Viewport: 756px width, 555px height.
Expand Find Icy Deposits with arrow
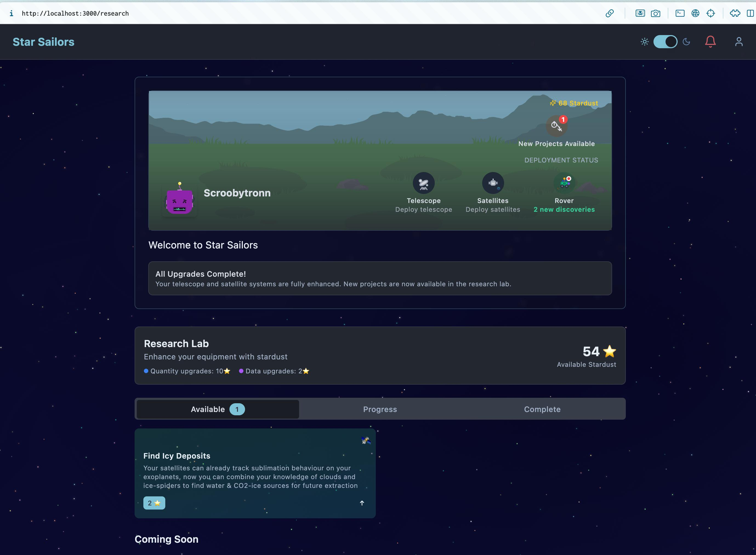pos(362,503)
